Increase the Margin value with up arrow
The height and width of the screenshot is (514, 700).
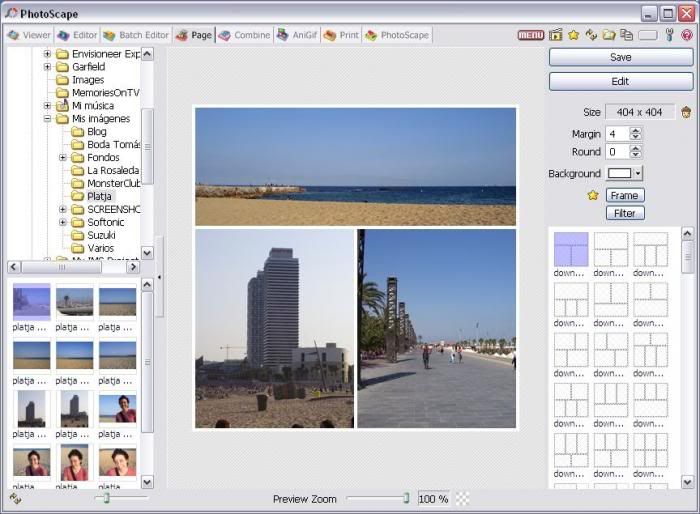(636, 130)
